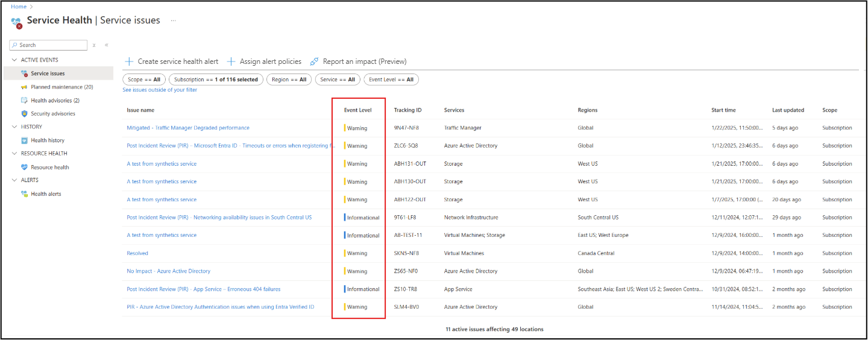Open the Scope == All filter
Viewport: 868px width, 340px height.
pyautogui.click(x=144, y=80)
